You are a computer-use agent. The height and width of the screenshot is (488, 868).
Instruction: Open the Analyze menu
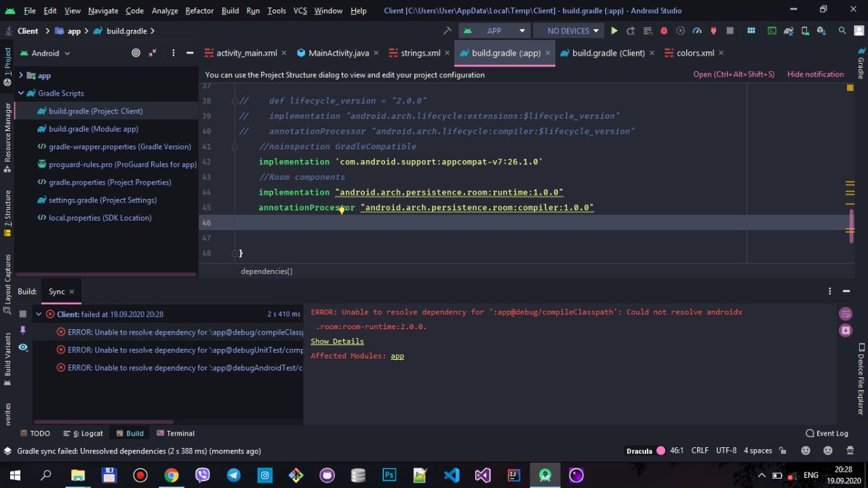click(x=165, y=10)
